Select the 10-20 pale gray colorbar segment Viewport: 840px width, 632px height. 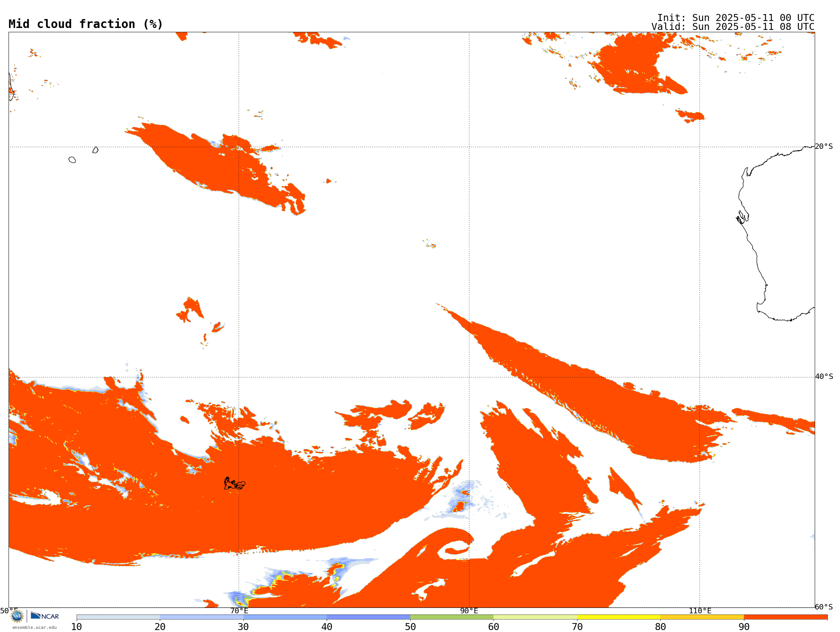(118, 617)
